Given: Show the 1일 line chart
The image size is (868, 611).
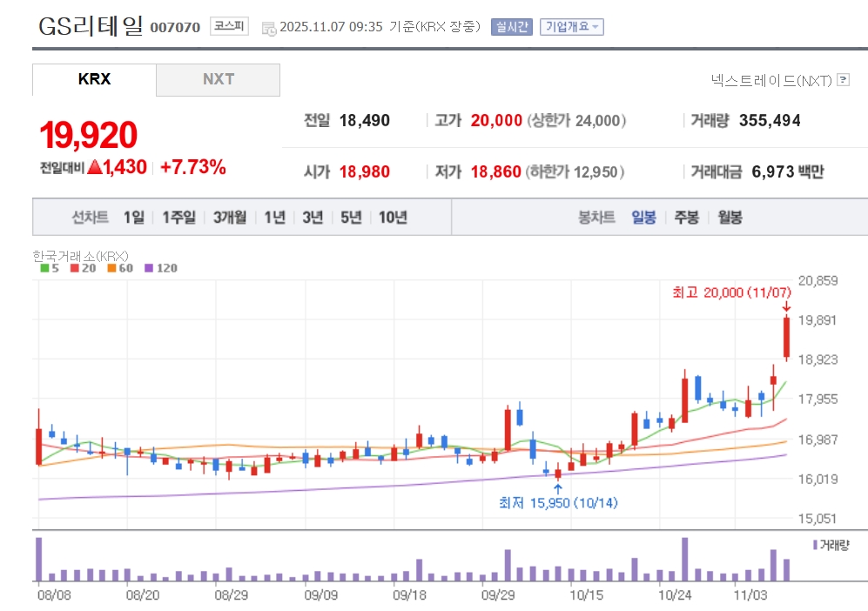Looking at the screenshot, I should coord(133,218).
